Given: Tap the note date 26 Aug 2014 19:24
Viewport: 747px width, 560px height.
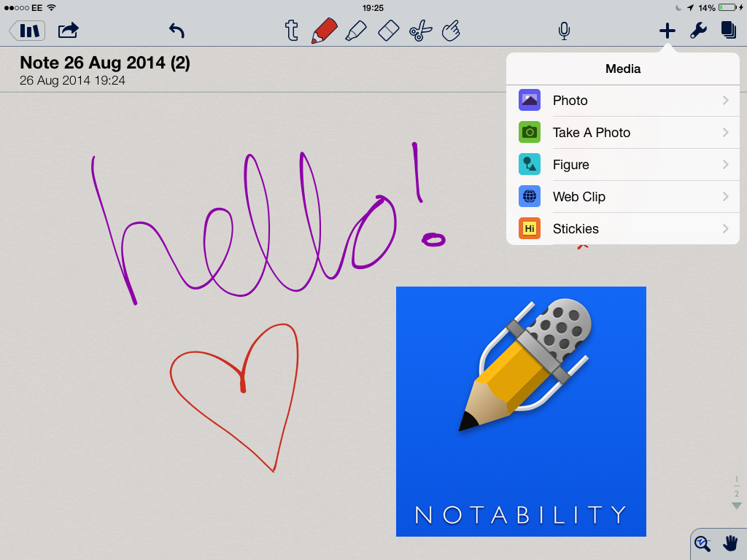Looking at the screenshot, I should point(72,80).
